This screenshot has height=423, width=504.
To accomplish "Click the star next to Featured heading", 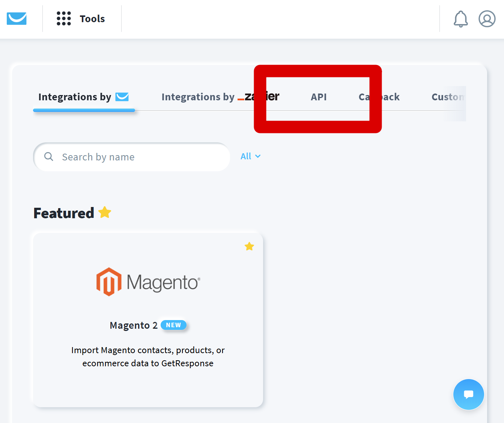I will [x=105, y=213].
